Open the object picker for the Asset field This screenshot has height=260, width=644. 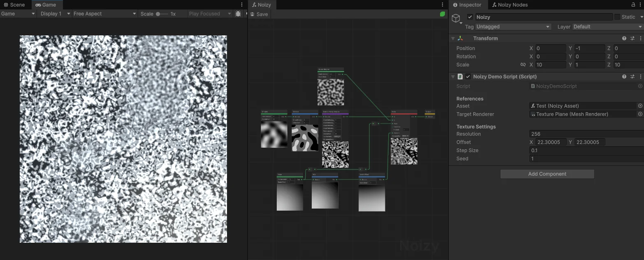640,106
